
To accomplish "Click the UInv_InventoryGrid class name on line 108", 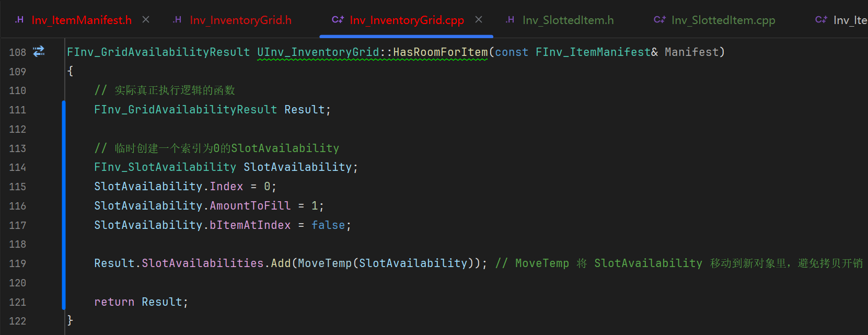I will pyautogui.click(x=318, y=52).
